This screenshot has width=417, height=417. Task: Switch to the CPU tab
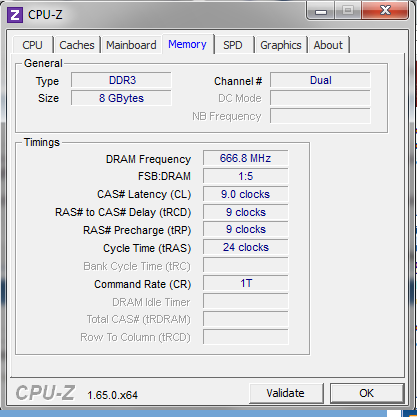pyautogui.click(x=32, y=45)
